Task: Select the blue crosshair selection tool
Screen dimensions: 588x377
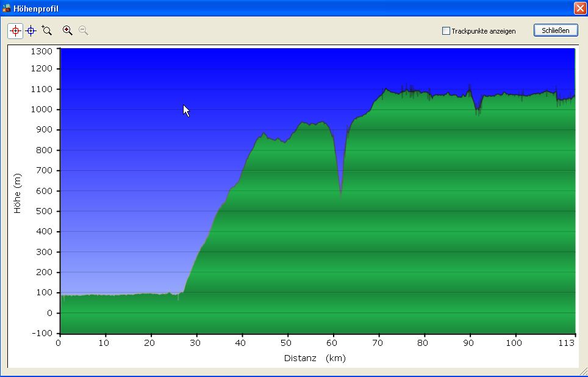Action: [x=31, y=31]
